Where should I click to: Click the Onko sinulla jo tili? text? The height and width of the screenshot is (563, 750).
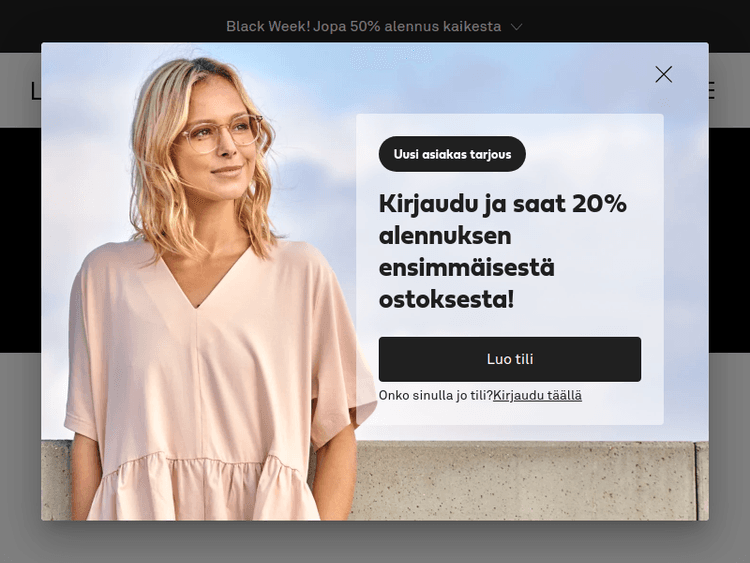pyautogui.click(x=435, y=396)
